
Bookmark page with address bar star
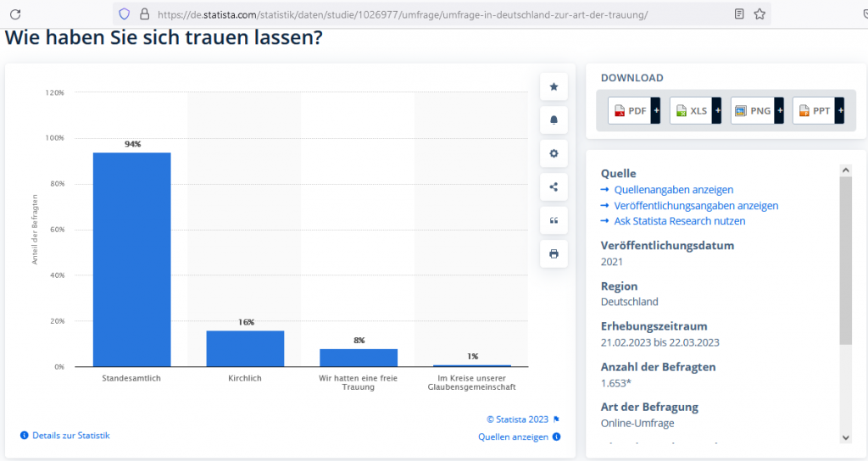[759, 14]
